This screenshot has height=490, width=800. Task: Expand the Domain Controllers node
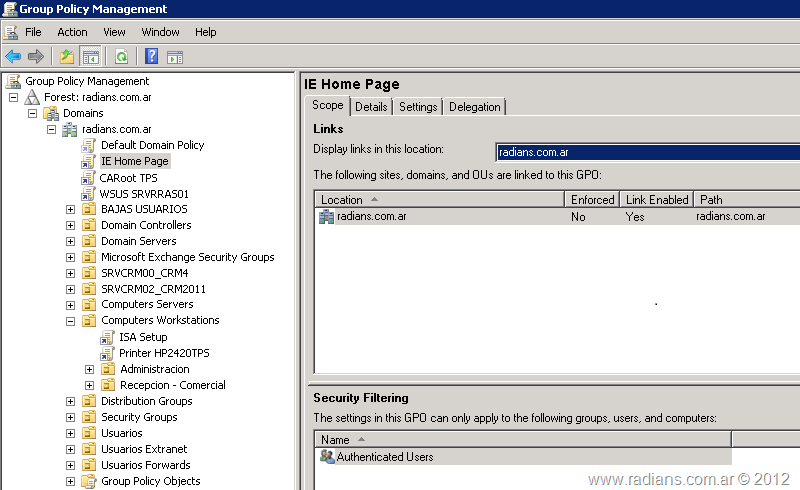click(70, 225)
